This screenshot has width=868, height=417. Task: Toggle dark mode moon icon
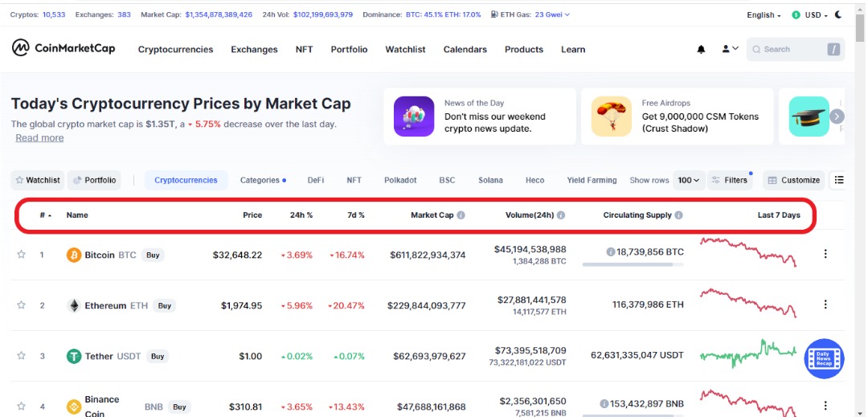838,15
